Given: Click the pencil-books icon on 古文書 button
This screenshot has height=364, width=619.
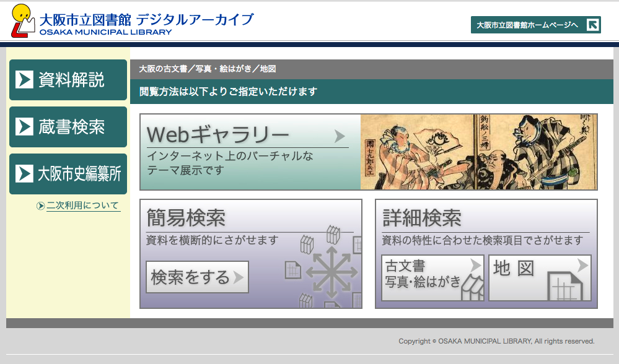Looking at the screenshot, I should (x=473, y=288).
